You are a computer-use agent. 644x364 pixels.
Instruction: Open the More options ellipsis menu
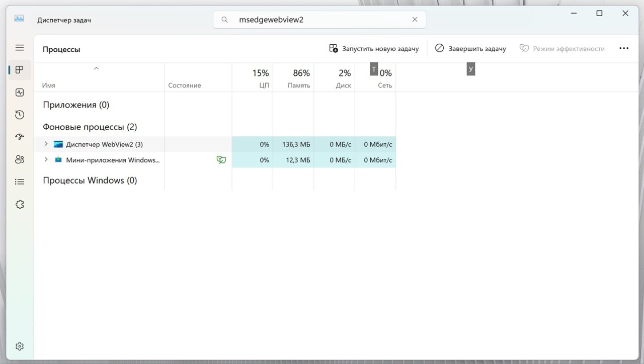[624, 48]
